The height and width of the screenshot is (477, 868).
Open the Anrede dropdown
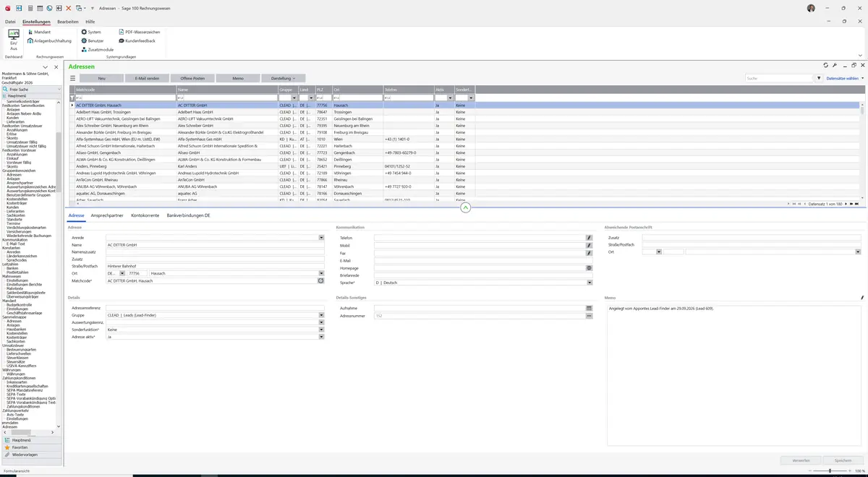(321, 237)
